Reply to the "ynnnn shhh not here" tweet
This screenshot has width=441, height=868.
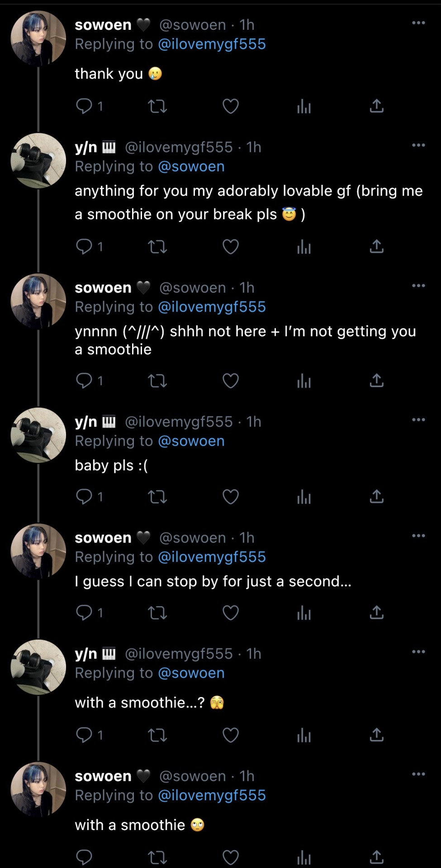84,381
